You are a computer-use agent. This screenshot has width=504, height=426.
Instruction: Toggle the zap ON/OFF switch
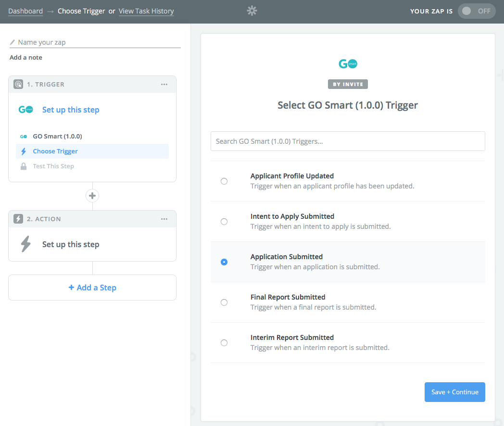(477, 11)
